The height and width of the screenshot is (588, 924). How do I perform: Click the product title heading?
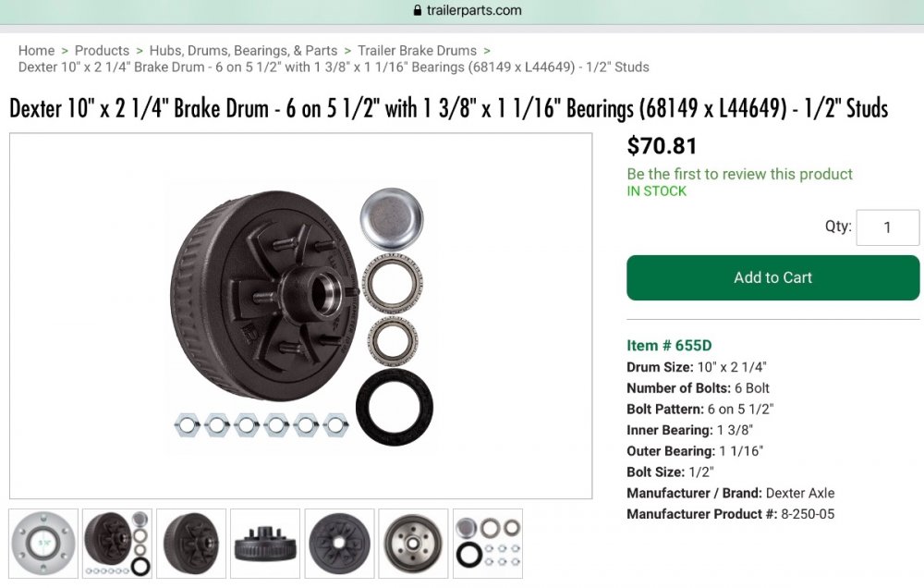(448, 108)
